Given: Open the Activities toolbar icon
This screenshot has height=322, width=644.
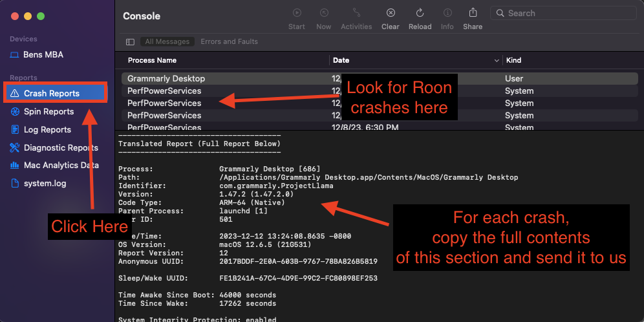Looking at the screenshot, I should [356, 13].
